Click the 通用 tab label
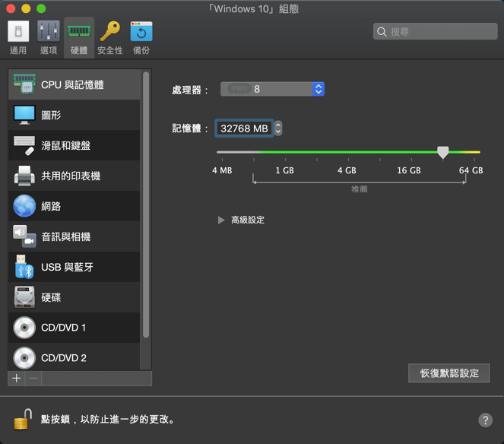 point(18,50)
